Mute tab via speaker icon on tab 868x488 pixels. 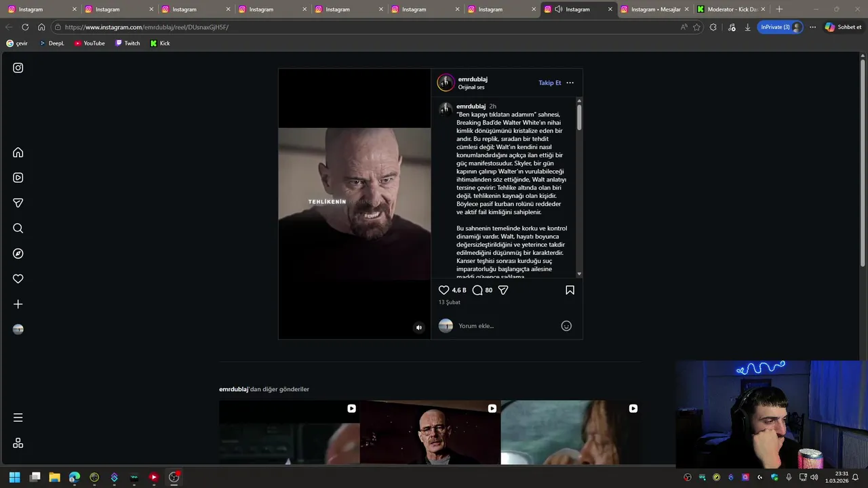point(559,9)
